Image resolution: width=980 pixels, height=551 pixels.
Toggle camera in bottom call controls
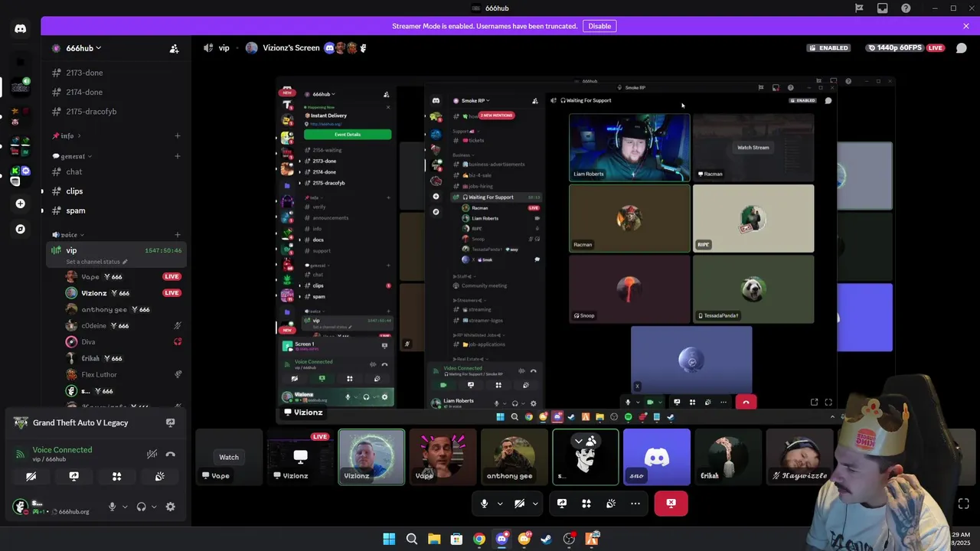[519, 504]
